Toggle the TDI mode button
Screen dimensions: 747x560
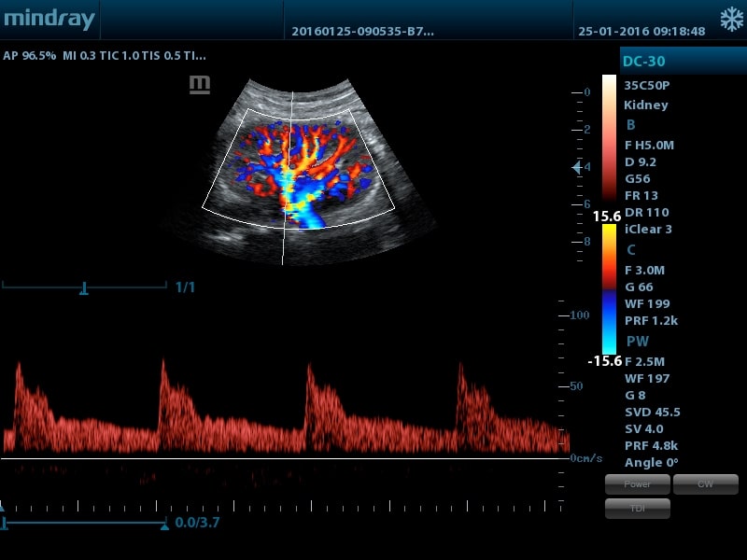click(638, 509)
